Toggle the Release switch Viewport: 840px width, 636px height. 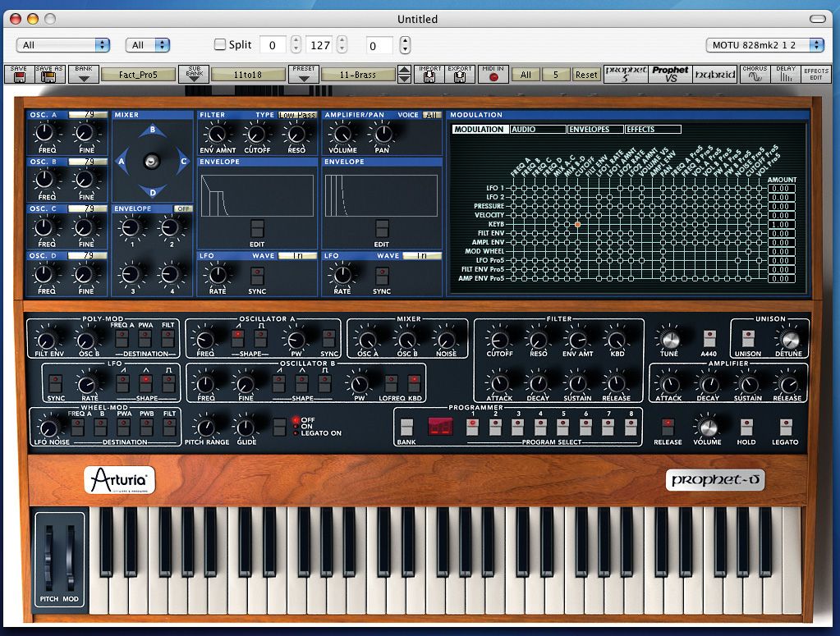coord(668,428)
